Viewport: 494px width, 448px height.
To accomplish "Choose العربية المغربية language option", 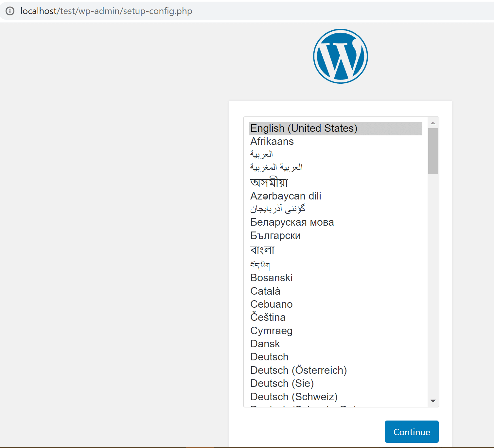I will pyautogui.click(x=336, y=167).
